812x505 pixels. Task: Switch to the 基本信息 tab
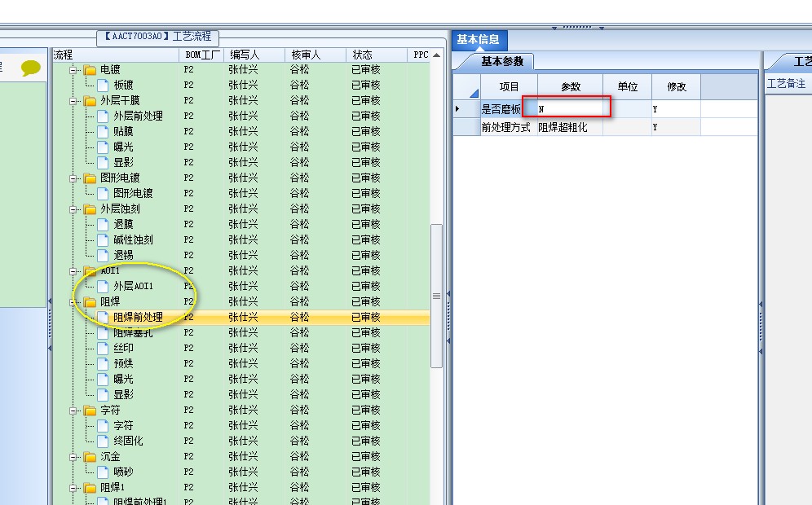point(479,40)
